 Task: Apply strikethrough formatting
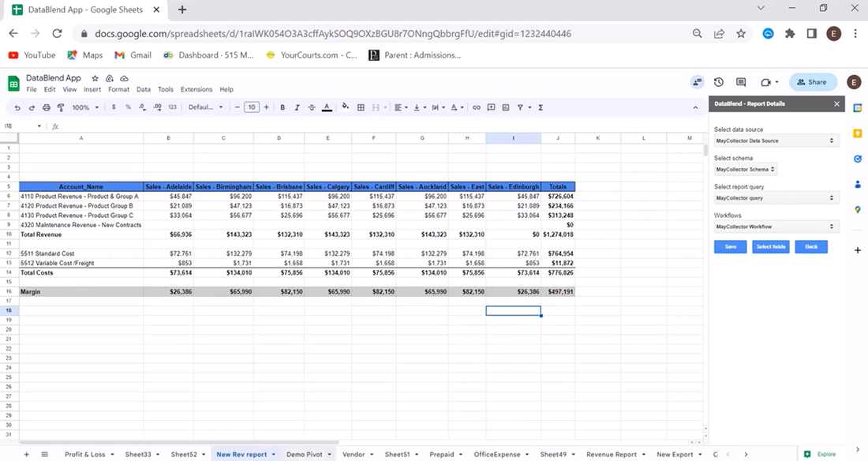(x=311, y=107)
